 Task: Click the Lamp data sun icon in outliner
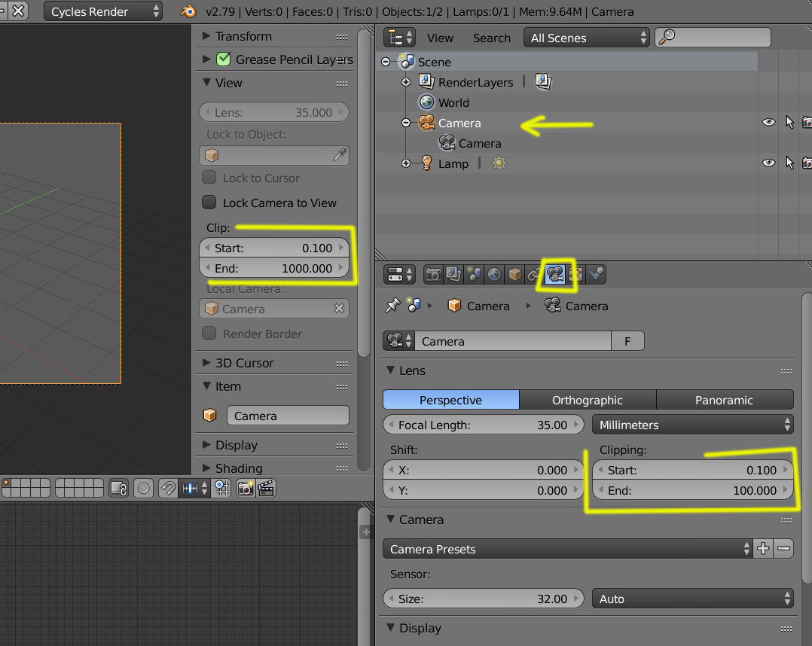499,163
